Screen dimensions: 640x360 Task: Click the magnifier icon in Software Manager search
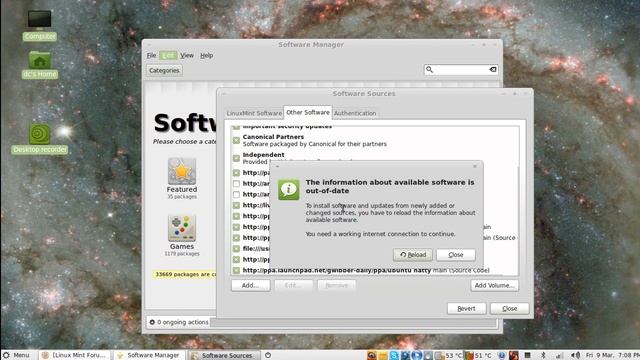429,70
